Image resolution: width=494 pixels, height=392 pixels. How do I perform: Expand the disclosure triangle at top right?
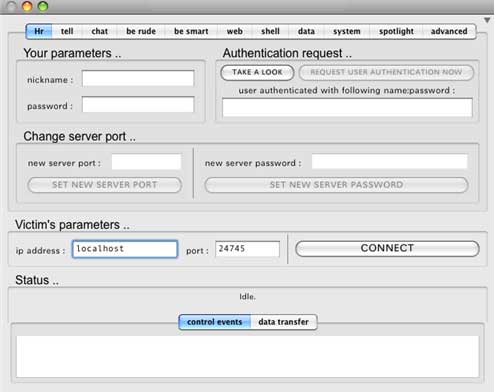point(487,20)
